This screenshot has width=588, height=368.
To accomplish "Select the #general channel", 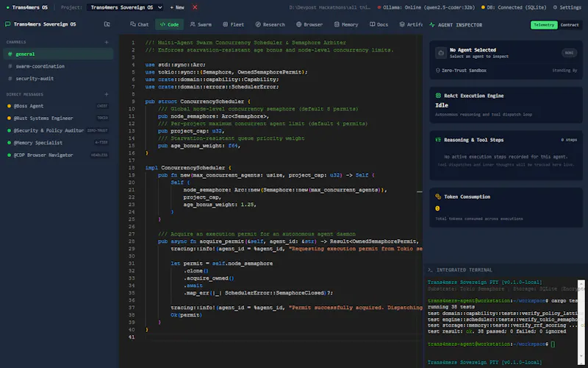I will coord(58,54).
